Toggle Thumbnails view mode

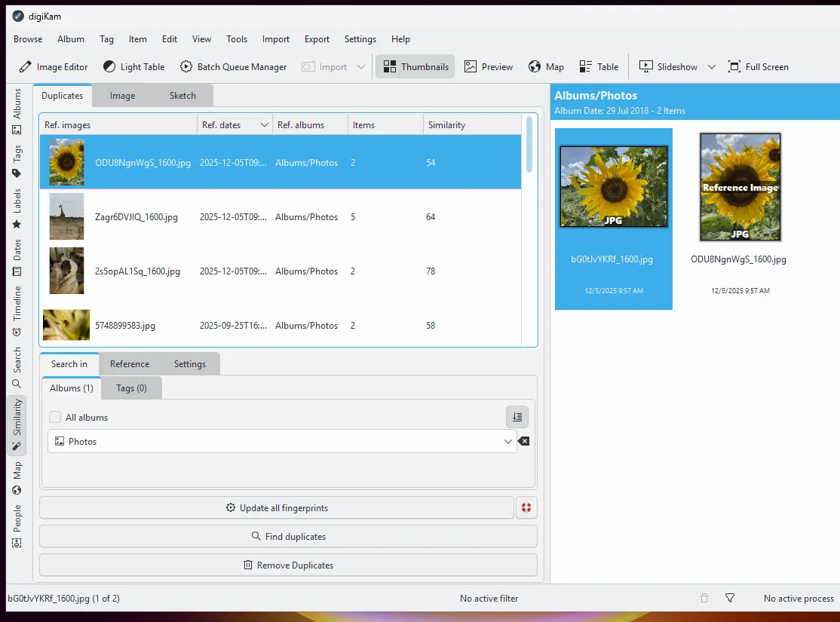click(x=415, y=67)
